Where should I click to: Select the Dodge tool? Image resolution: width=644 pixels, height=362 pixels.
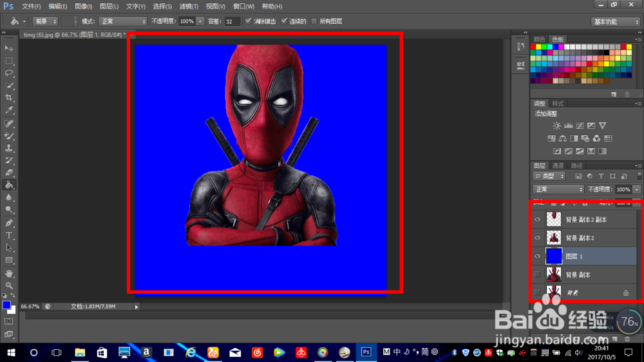point(8,209)
